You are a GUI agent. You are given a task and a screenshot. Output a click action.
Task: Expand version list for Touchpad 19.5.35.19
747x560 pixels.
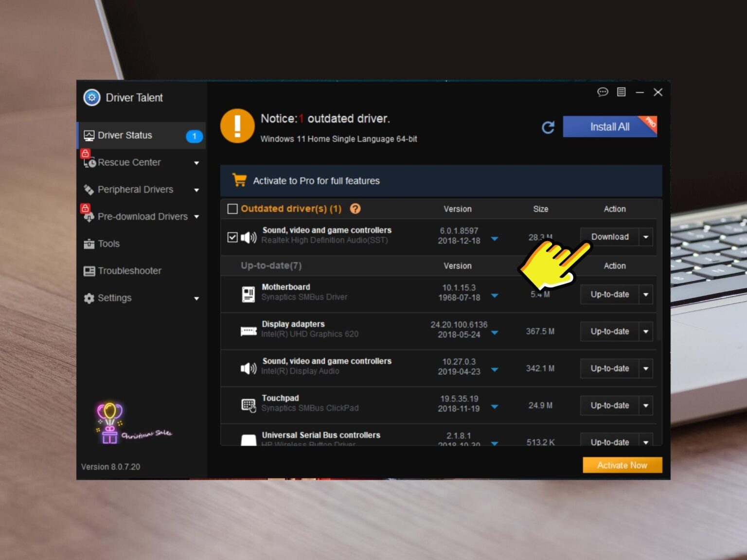(x=495, y=406)
